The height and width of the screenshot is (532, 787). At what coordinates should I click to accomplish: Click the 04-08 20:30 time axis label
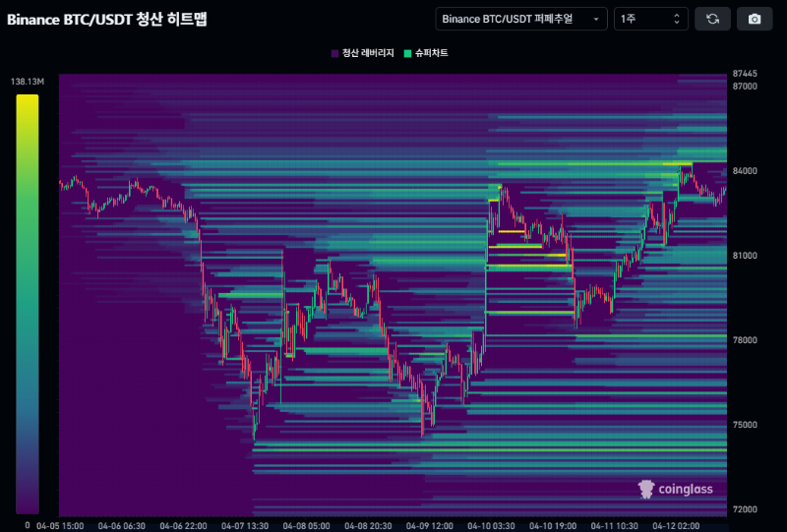[x=368, y=526]
